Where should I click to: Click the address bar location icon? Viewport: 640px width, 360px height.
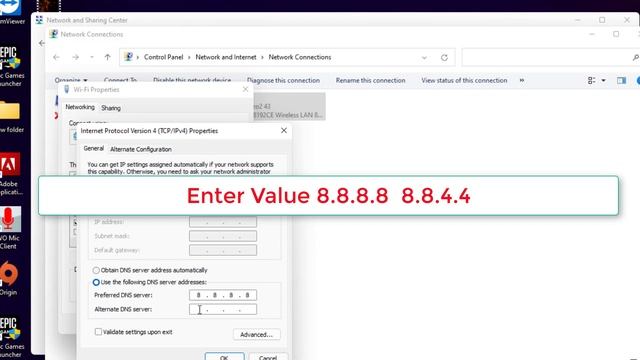(128, 57)
